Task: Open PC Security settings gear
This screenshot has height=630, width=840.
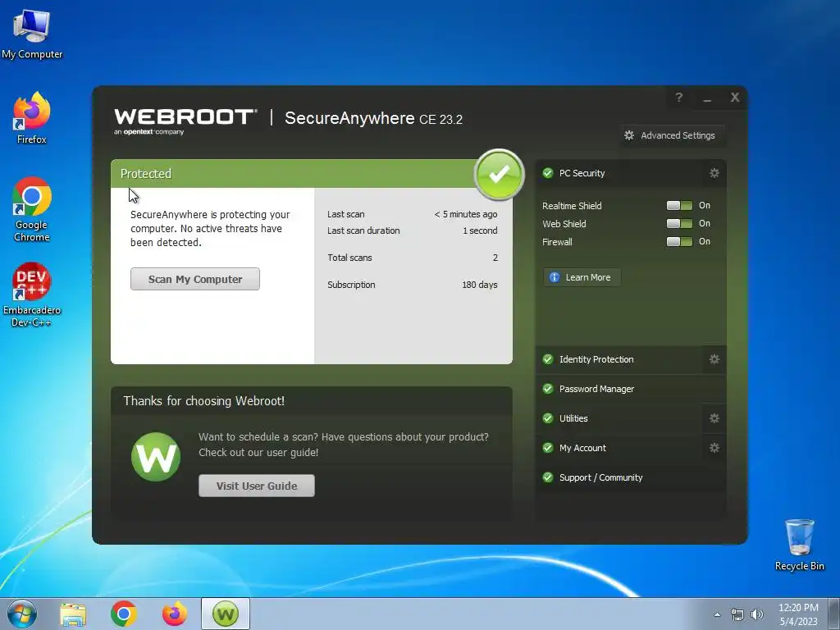Action: click(x=714, y=173)
